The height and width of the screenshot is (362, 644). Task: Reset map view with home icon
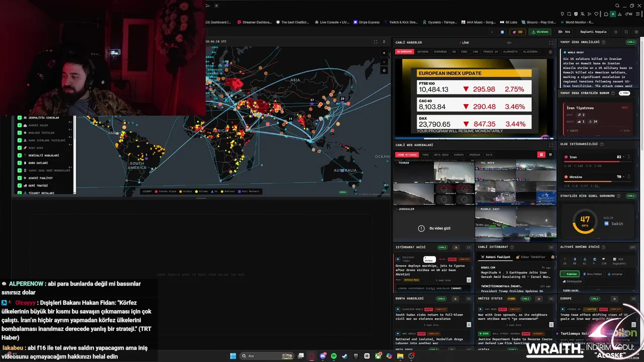384,70
